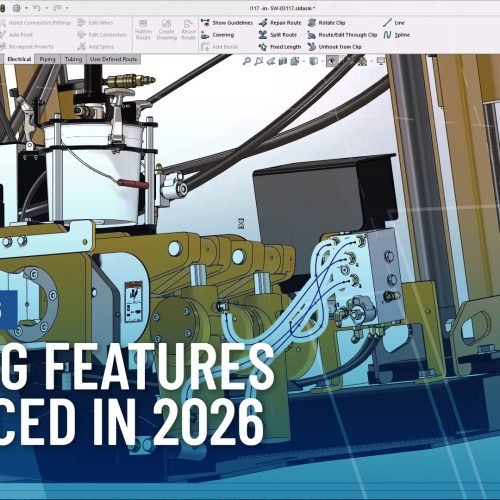Viewport: 500px width, 500px height.
Task: Run the Repair Route tool
Action: (280, 23)
